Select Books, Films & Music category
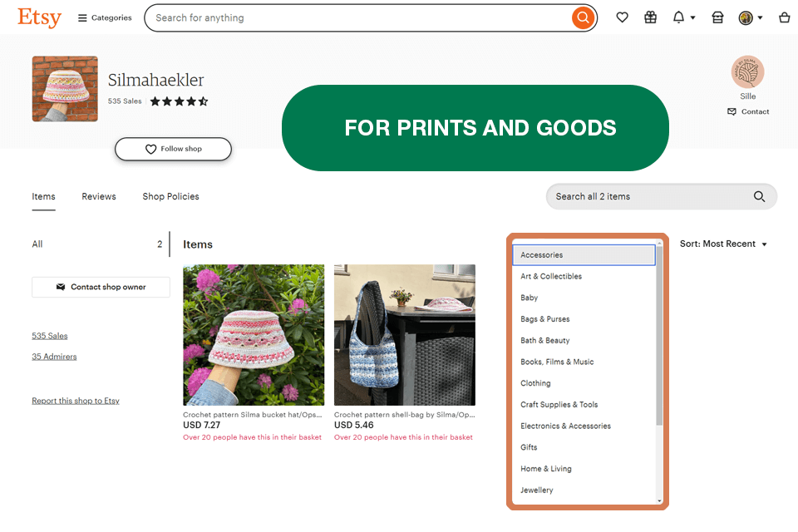This screenshot has width=798, height=532. (584, 362)
